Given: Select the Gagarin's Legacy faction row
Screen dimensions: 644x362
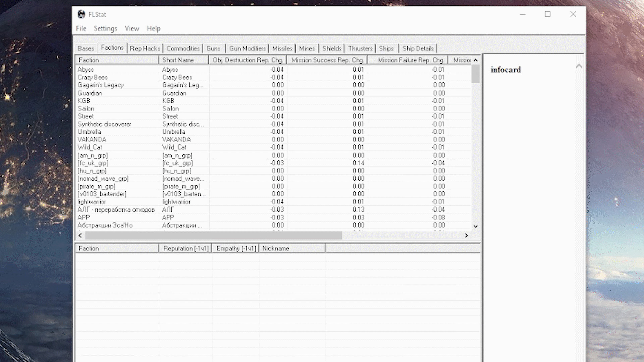Looking at the screenshot, I should [273, 85].
